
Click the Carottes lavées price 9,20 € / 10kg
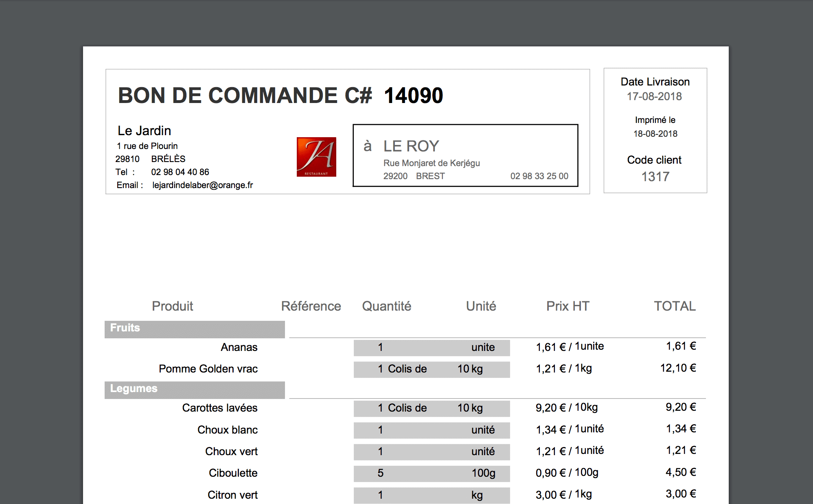pyautogui.click(x=567, y=408)
